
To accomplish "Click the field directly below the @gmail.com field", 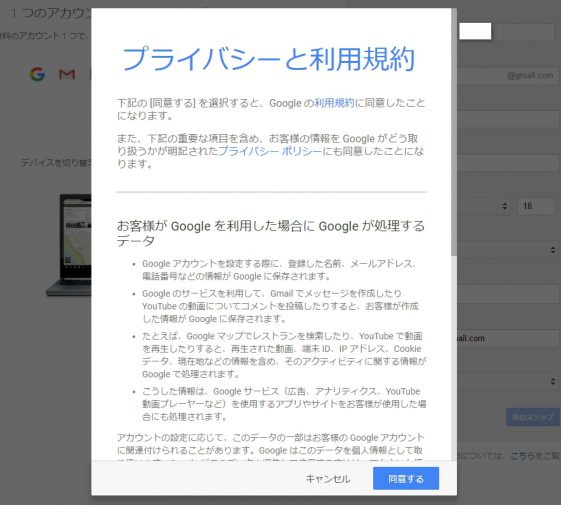I will [508, 119].
